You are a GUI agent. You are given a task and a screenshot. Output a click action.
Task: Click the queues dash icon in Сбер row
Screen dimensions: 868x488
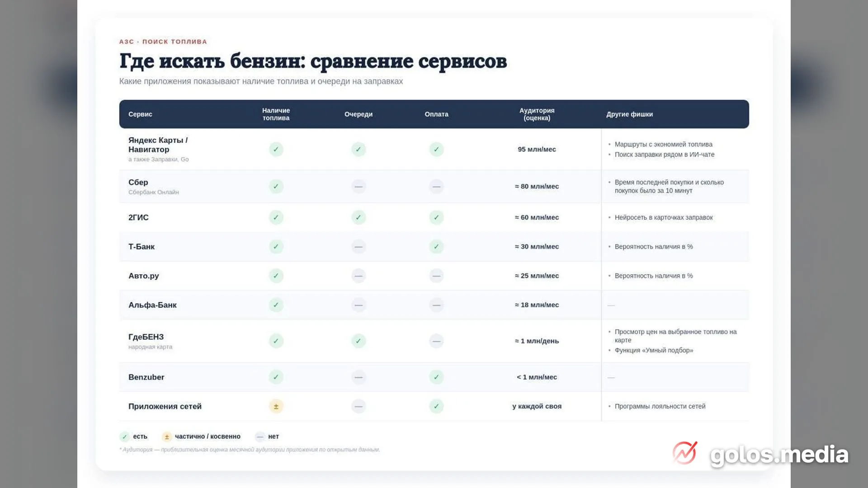tap(358, 186)
